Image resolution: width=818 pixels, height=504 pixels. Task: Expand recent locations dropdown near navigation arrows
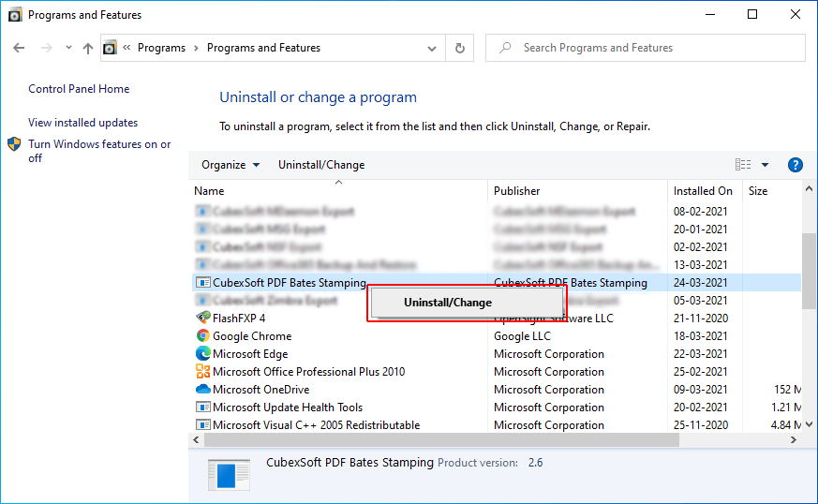coord(68,48)
